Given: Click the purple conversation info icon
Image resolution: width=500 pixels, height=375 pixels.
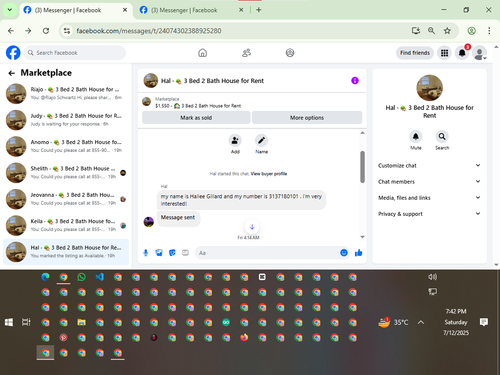Looking at the screenshot, I should point(355,81).
